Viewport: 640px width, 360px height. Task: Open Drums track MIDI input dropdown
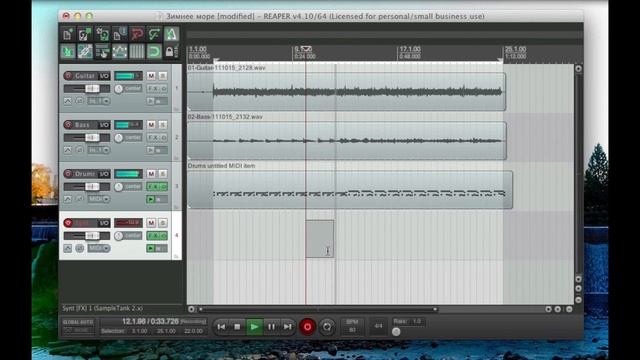(99, 199)
